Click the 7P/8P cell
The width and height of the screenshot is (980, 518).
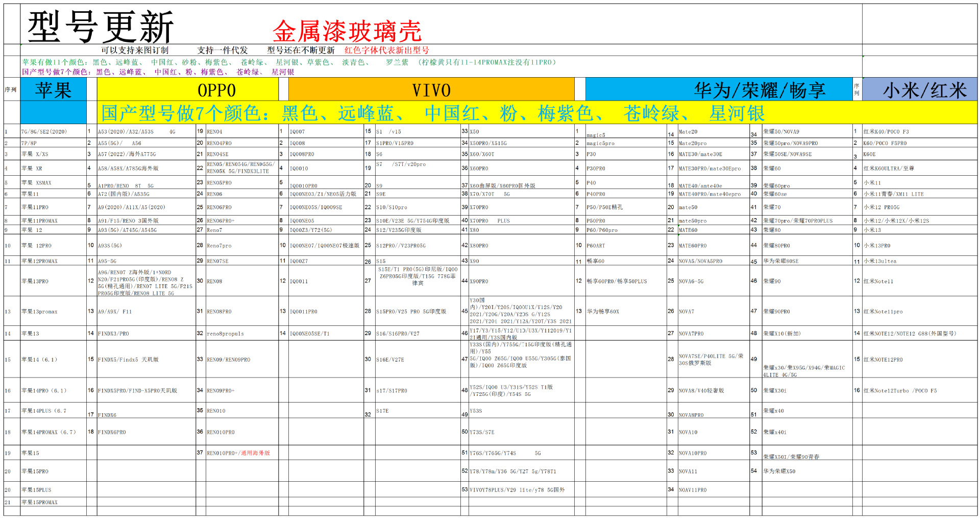(x=54, y=143)
